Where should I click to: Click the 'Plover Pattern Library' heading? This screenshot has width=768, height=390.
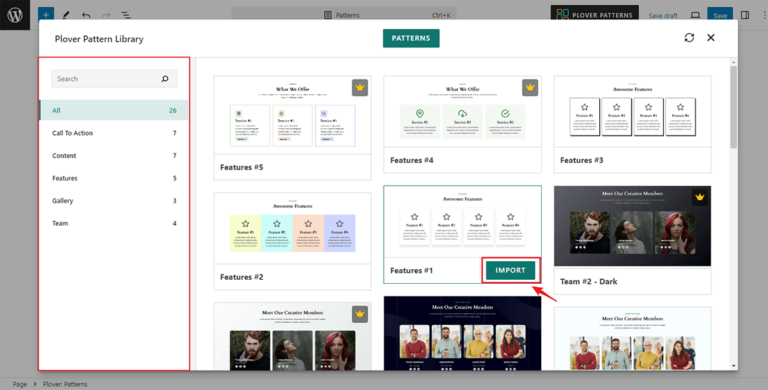coord(99,39)
